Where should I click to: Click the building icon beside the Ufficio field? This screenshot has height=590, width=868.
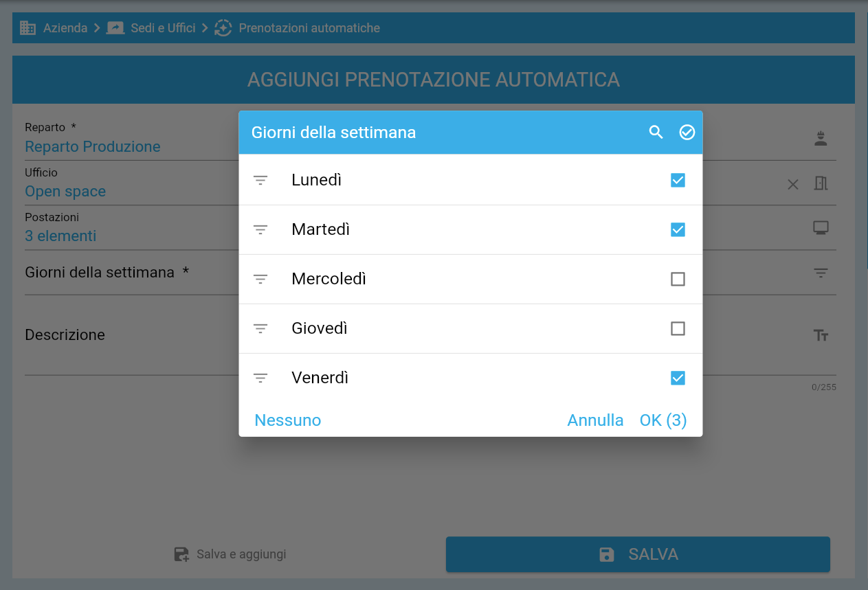[x=821, y=184]
